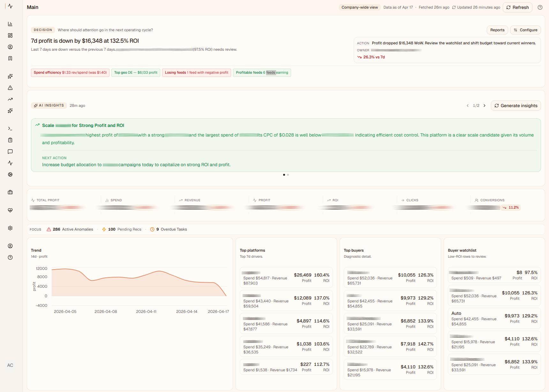549x392 pixels.
Task: Go to the previous AI insight
Action: [x=468, y=106]
